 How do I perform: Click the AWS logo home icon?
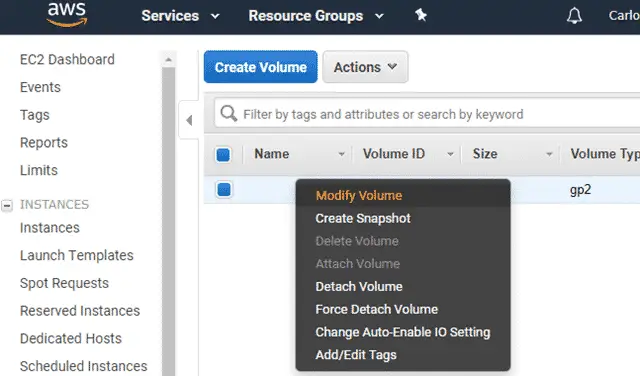[x=67, y=14]
